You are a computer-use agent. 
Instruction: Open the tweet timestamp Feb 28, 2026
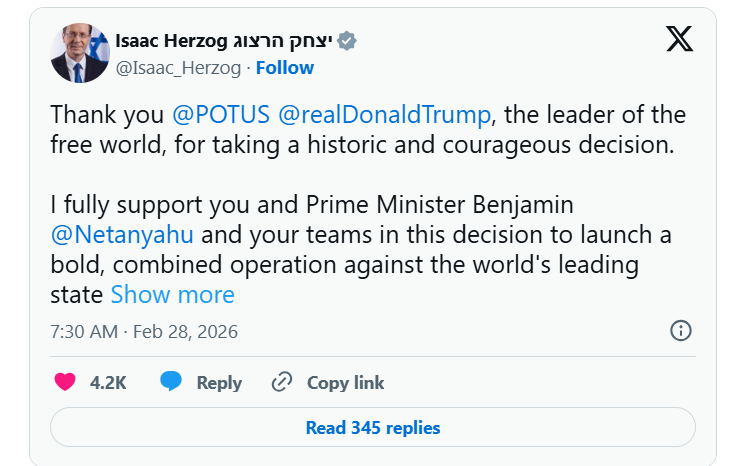tap(144, 331)
